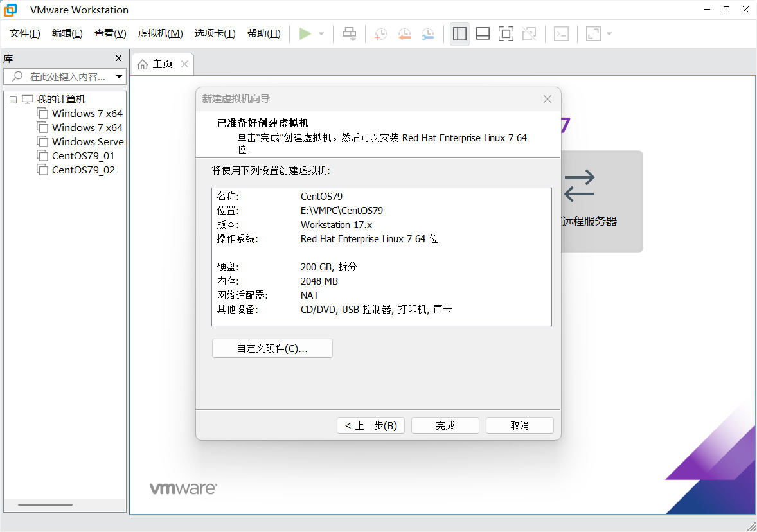
Task: Open the power options dropdown arrow
Action: click(x=321, y=34)
